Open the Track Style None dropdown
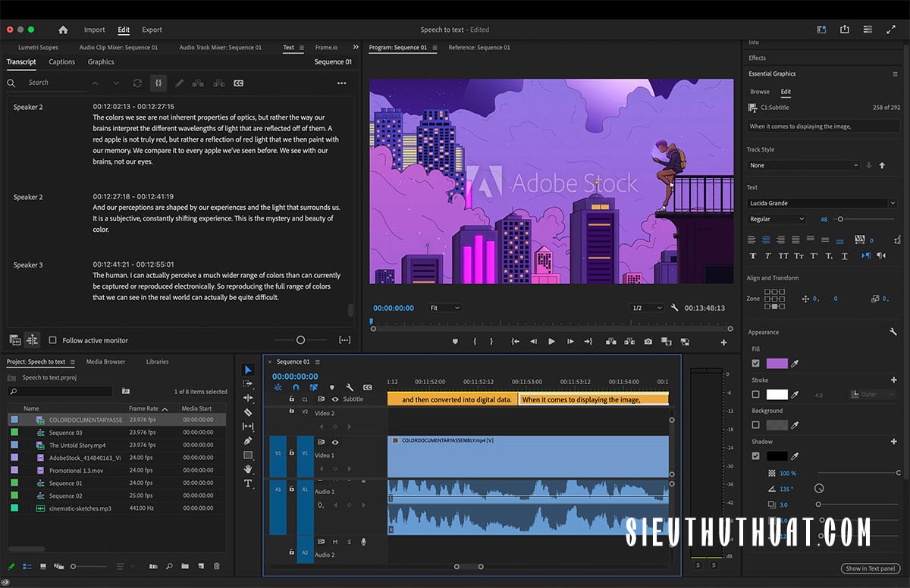The height and width of the screenshot is (588, 910). click(x=803, y=165)
